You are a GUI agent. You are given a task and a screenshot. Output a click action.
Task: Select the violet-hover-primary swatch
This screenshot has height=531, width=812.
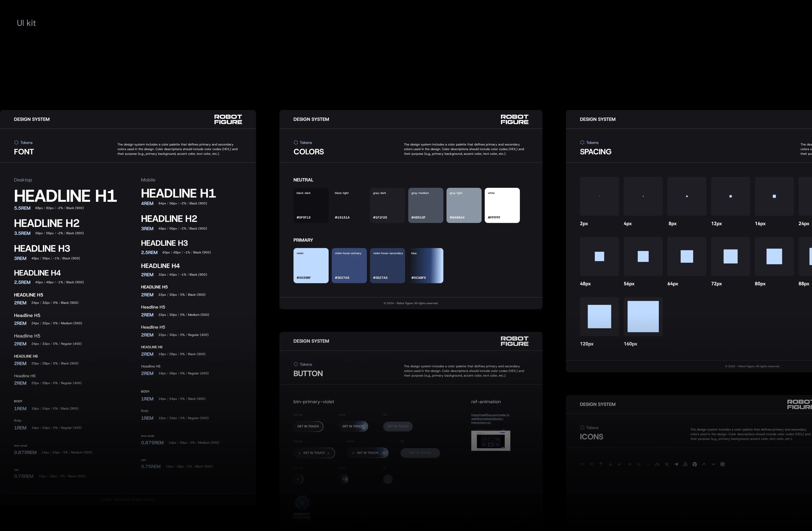[349, 265]
